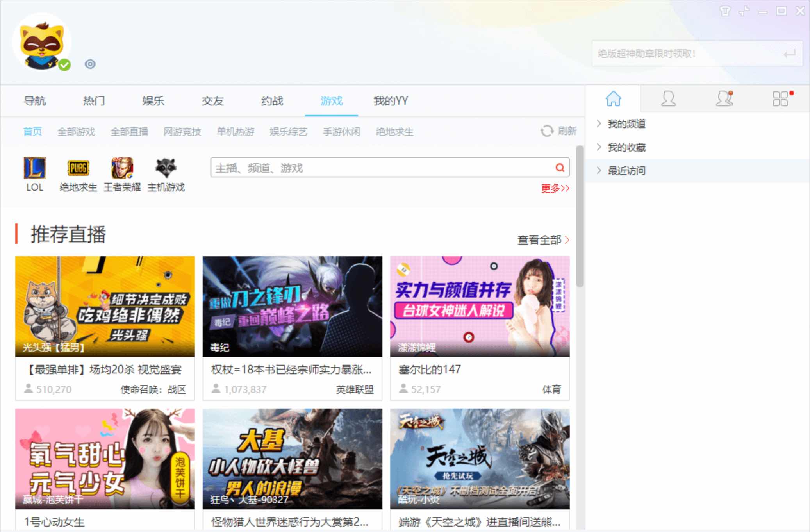810x532 pixels.
Task: Click title 【最强单排】场均20杀 视觉盛宴
Action: pos(103,370)
